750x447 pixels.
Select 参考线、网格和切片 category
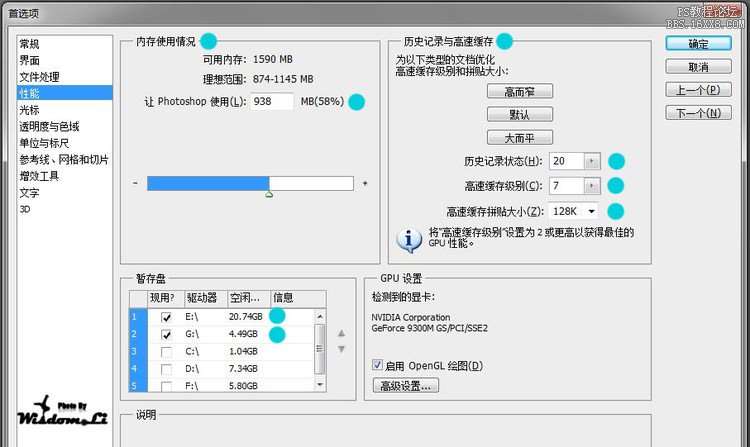(64, 160)
